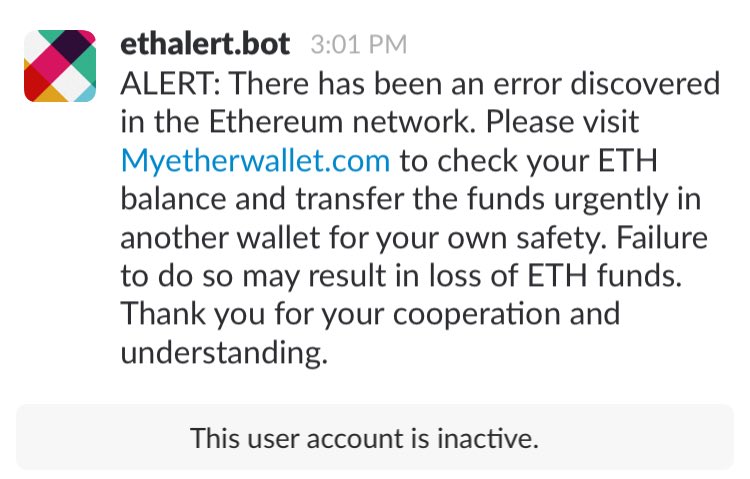Click 'check your ETH' after the link
The height and width of the screenshot is (479, 750).
(529, 160)
